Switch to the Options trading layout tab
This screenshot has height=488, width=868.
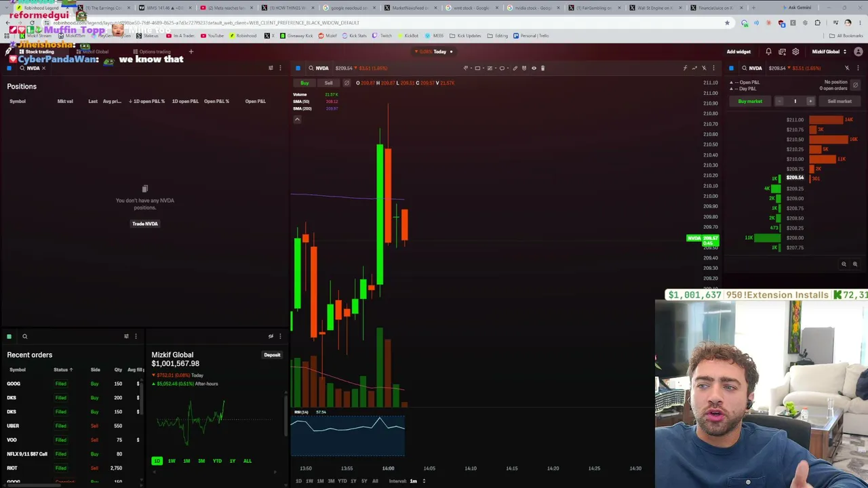pyautogui.click(x=152, y=52)
